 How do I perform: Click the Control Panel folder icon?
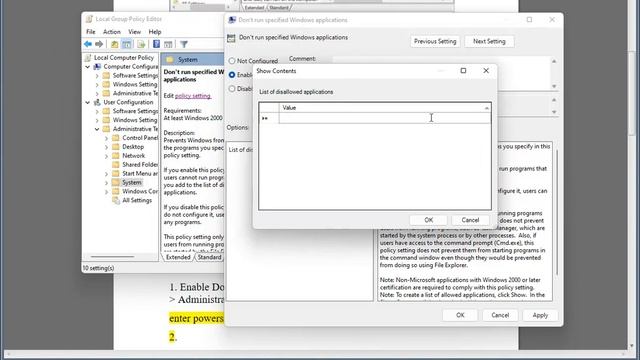116,138
